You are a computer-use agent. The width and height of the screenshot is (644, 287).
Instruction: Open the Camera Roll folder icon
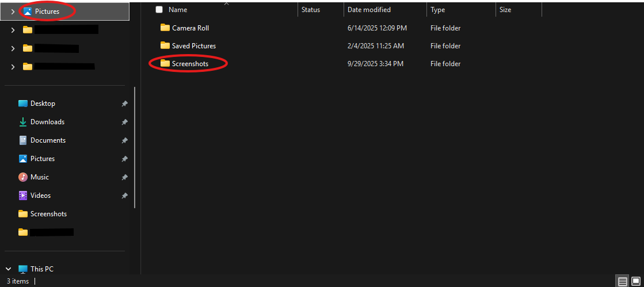click(x=165, y=28)
